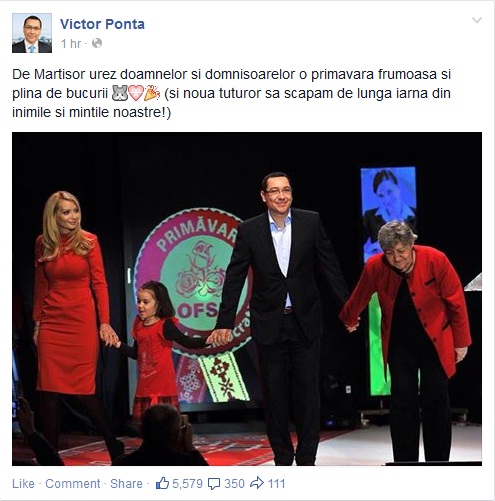This screenshot has height=501, width=495.
Task: Click the post text about Martisor
Action: [231, 93]
